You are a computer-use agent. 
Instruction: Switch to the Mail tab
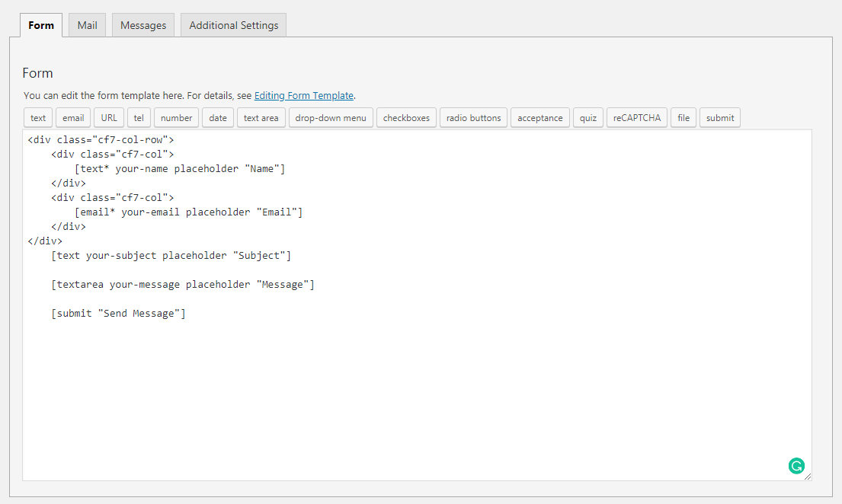pos(87,25)
